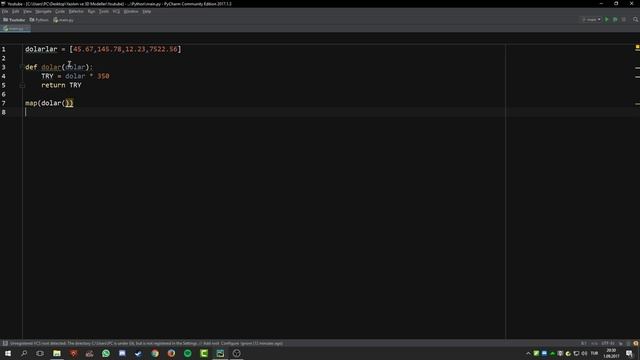Open the View menu

point(27,11)
